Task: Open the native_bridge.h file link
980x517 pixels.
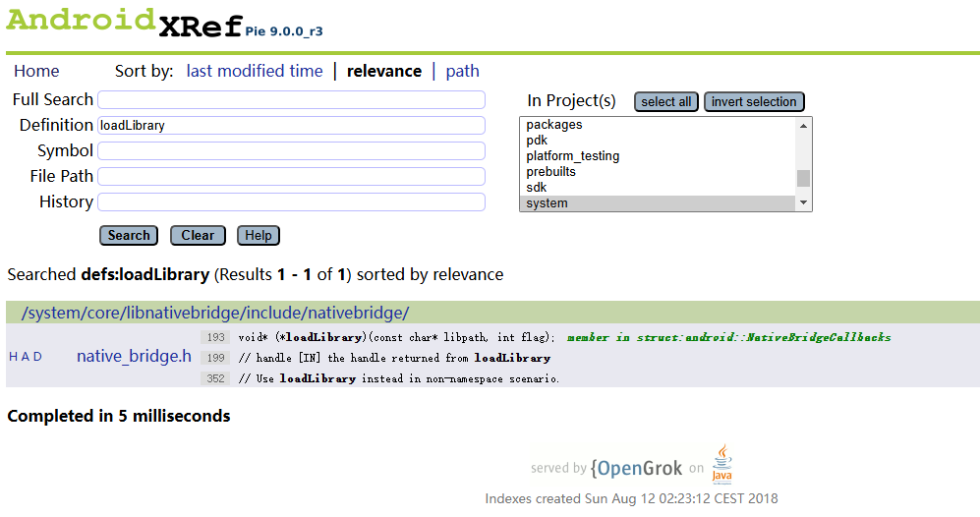Action: click(x=134, y=357)
